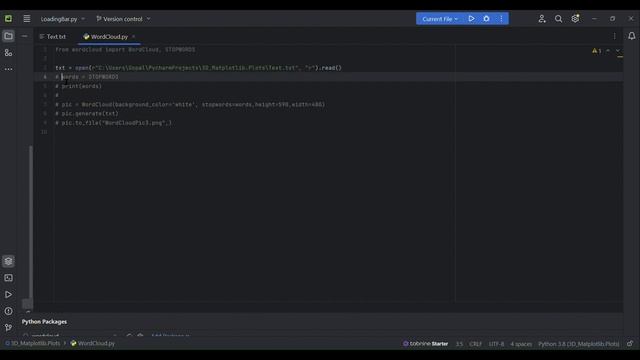Screen dimensions: 640x360
Task: Close the WordCloud.py tab
Action: (133, 37)
